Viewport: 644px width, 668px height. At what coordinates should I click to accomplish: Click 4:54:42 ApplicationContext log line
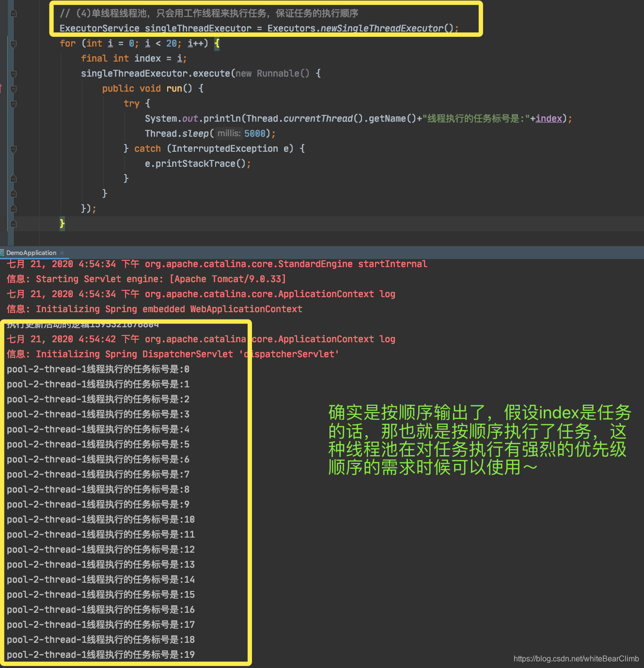[201, 339]
